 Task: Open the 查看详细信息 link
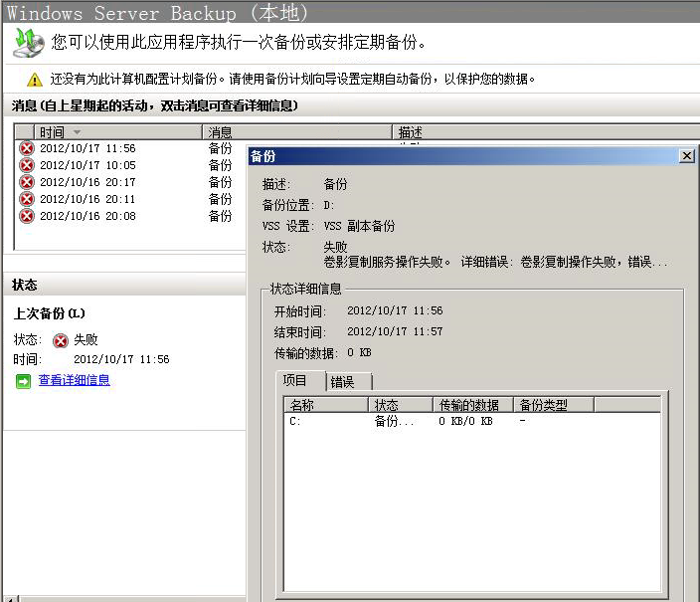75,380
